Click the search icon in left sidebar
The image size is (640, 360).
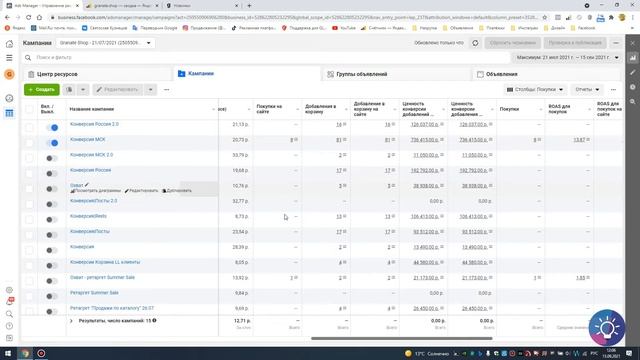click(x=9, y=314)
